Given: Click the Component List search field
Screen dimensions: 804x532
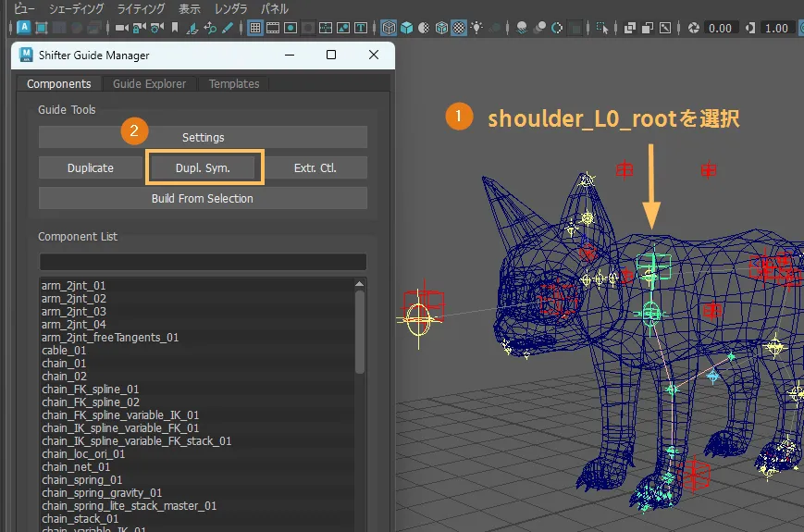Looking at the screenshot, I should click(x=203, y=262).
